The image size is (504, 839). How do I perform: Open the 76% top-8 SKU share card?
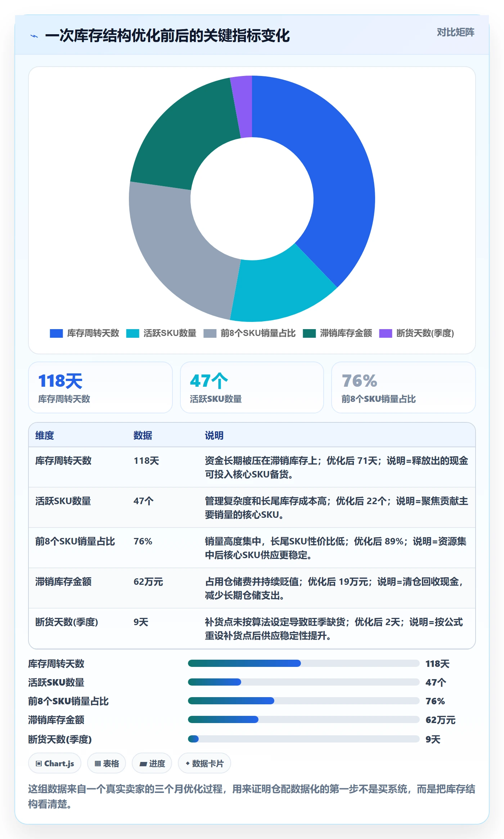[404, 387]
